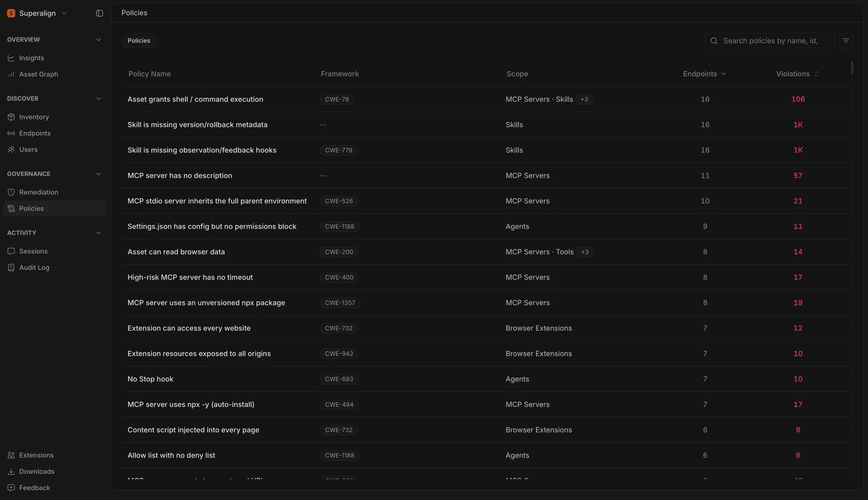The height and width of the screenshot is (500, 868).
Task: Click the Extensions icon at bottom
Action: click(11, 455)
